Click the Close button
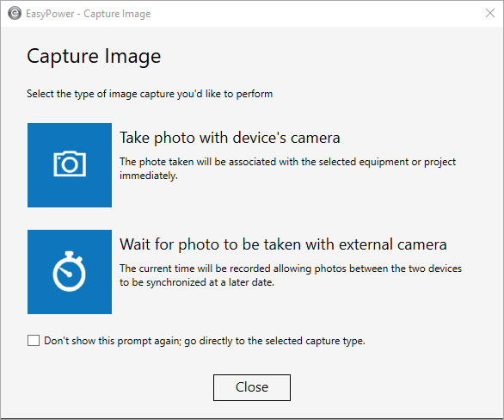Viewport: 504px width, 420px height. coord(252,387)
